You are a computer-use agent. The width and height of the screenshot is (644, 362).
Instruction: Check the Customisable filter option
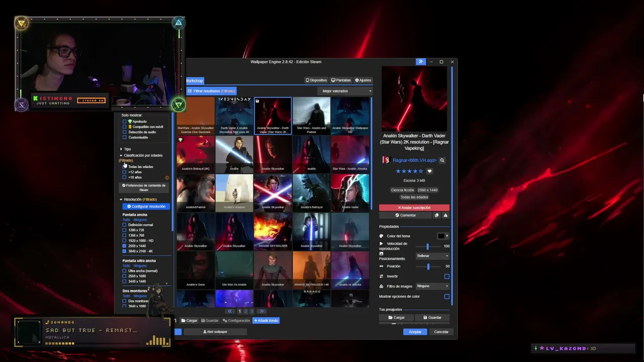coord(124,137)
